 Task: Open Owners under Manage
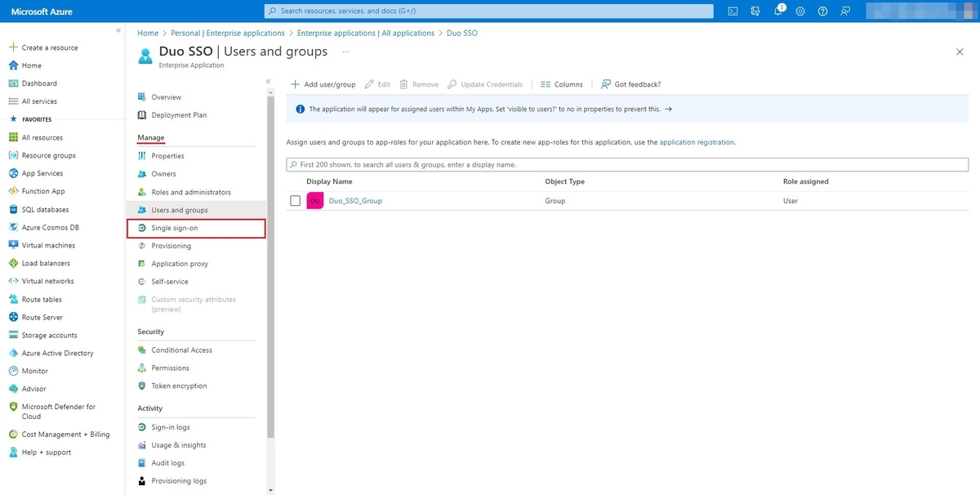[x=163, y=174]
